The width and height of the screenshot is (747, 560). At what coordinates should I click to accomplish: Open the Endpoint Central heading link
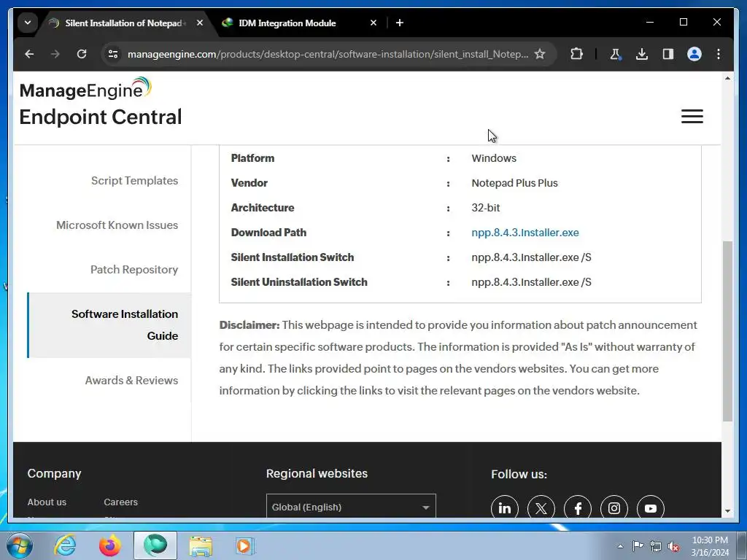pyautogui.click(x=101, y=117)
